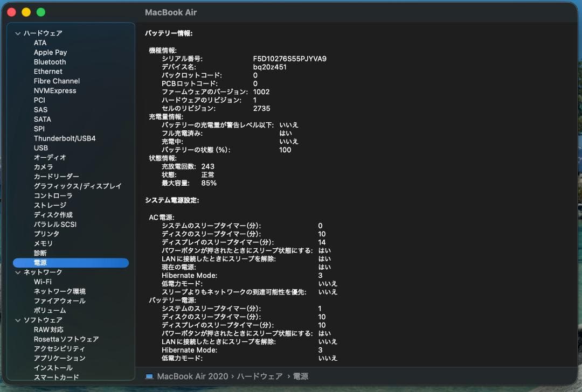The image size is (582, 392).
Task: Click ハードウェア in the bottom path bar
Action: [261, 376]
